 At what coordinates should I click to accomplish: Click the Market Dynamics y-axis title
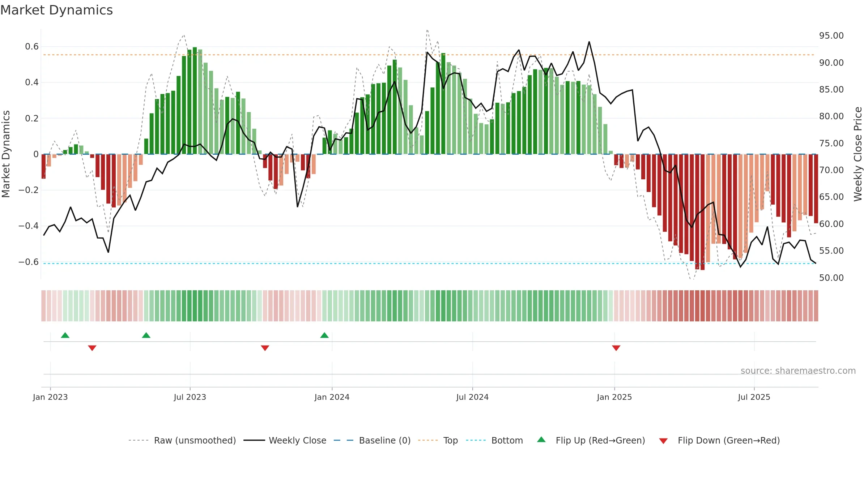click(x=6, y=154)
